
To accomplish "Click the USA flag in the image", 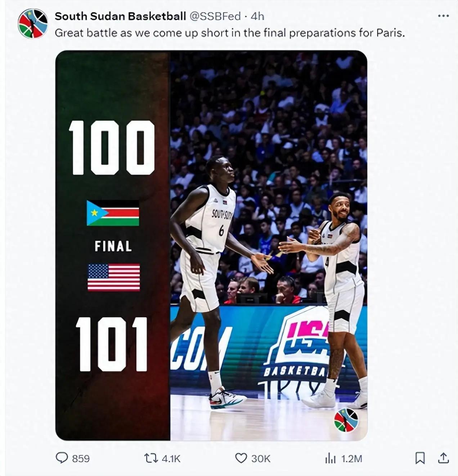I will 114,277.
